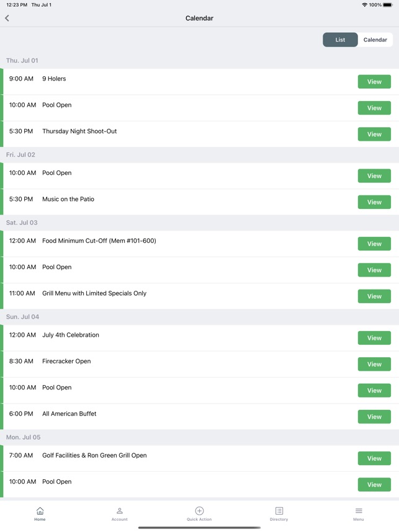View the 9 Holers event

tap(374, 82)
